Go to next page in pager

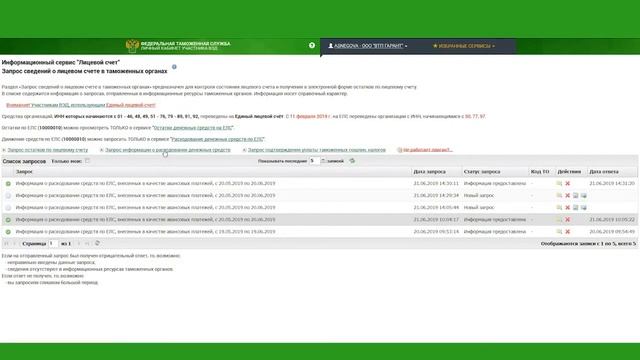point(79,244)
